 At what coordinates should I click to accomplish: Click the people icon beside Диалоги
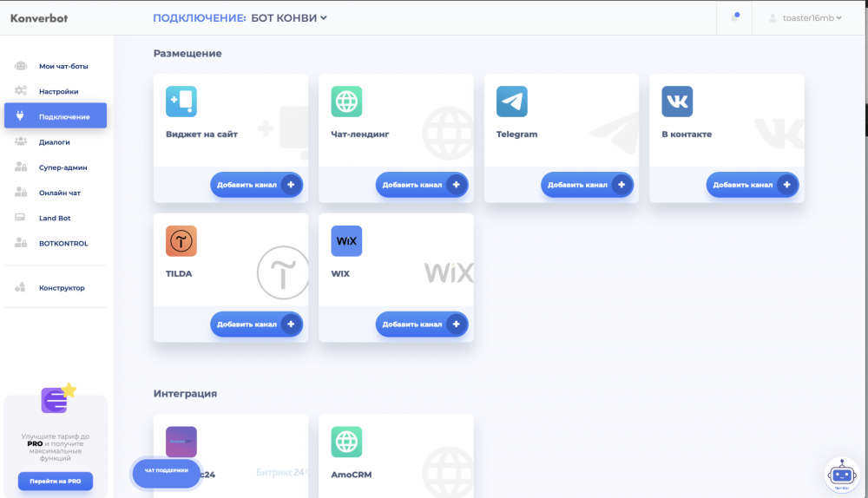point(21,141)
